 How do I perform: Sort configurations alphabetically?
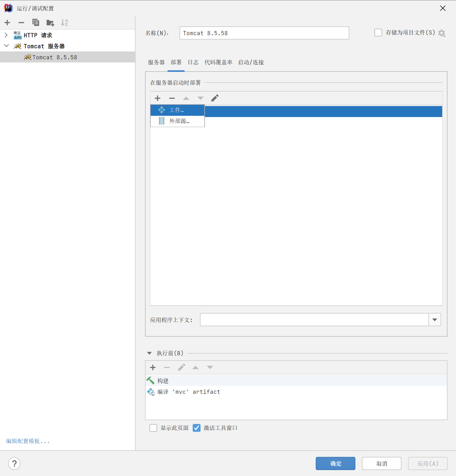click(x=64, y=23)
